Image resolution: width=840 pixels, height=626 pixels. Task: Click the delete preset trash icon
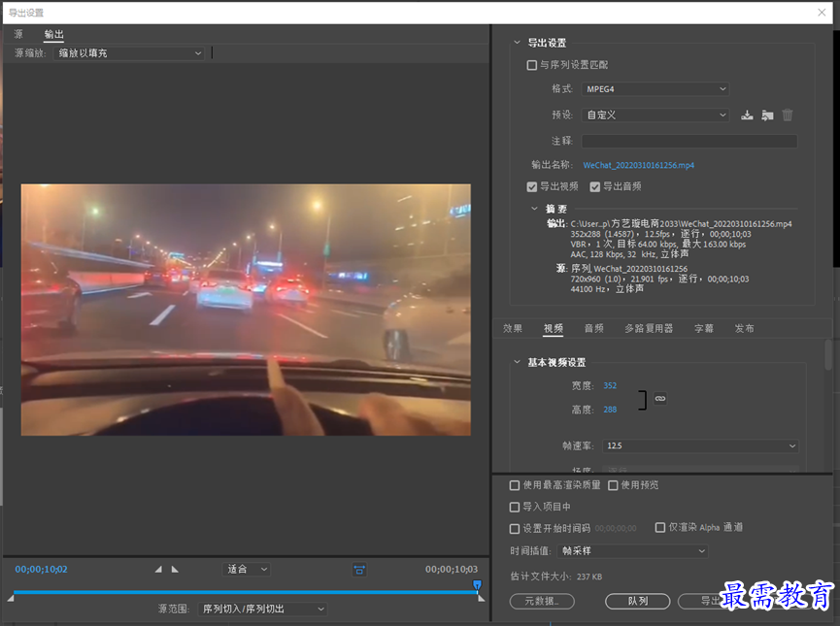click(x=787, y=115)
